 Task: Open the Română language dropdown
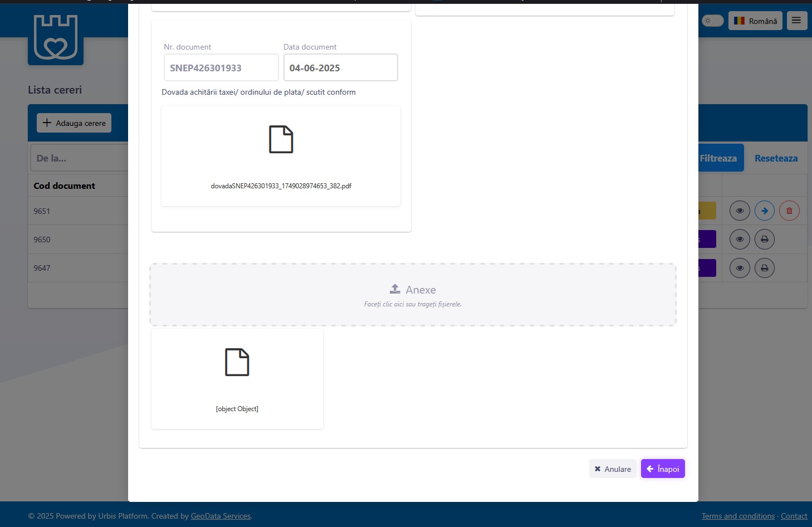[755, 21]
